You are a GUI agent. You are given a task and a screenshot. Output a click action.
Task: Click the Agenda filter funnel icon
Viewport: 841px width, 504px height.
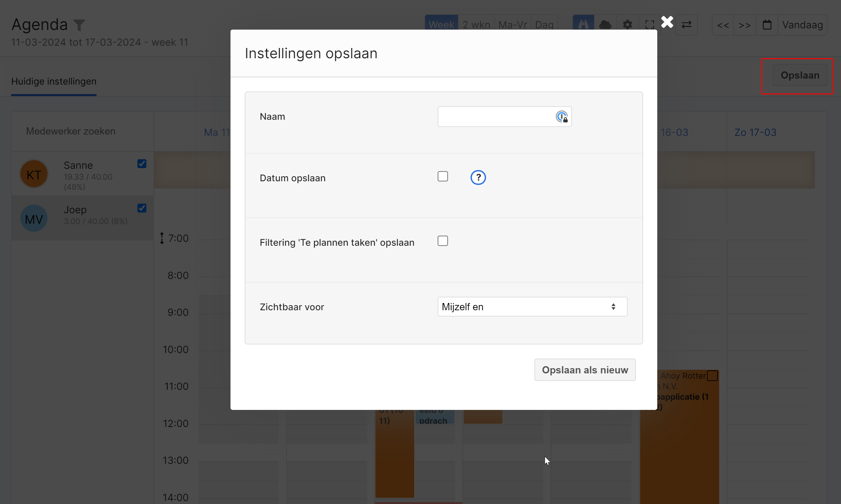(x=79, y=25)
